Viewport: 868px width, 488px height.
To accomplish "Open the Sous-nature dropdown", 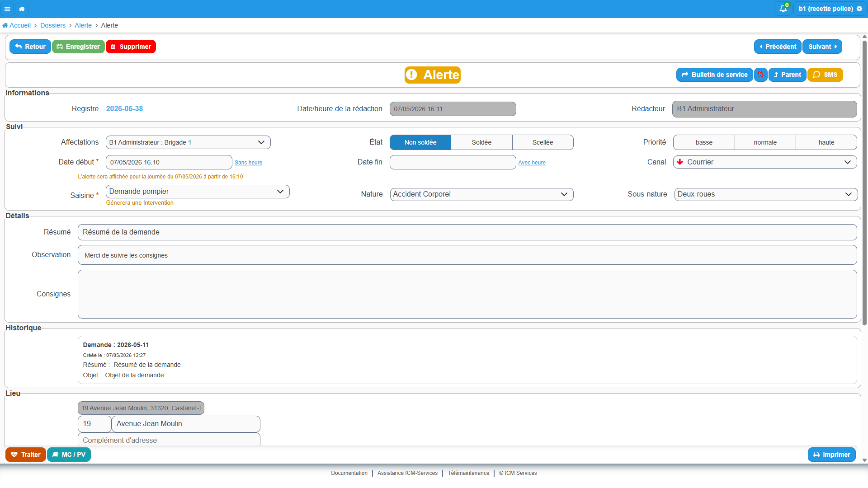I will (x=766, y=194).
